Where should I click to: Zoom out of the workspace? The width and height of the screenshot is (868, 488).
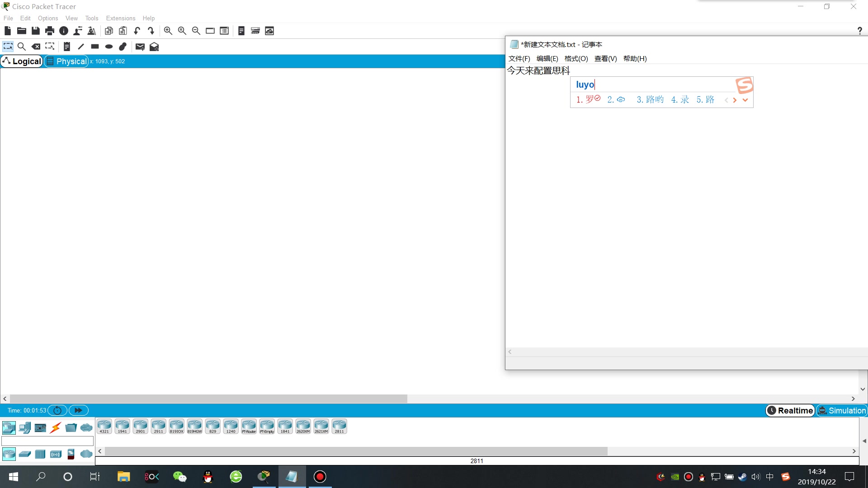point(196,31)
